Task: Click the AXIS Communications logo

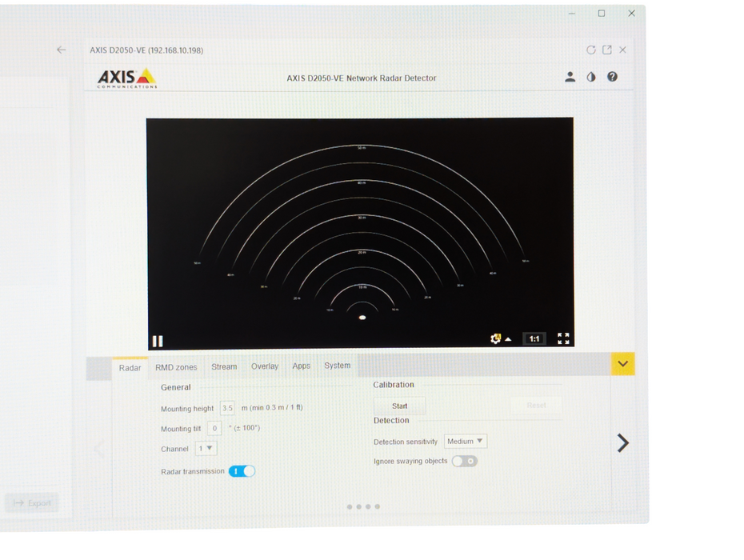Action: (x=126, y=78)
